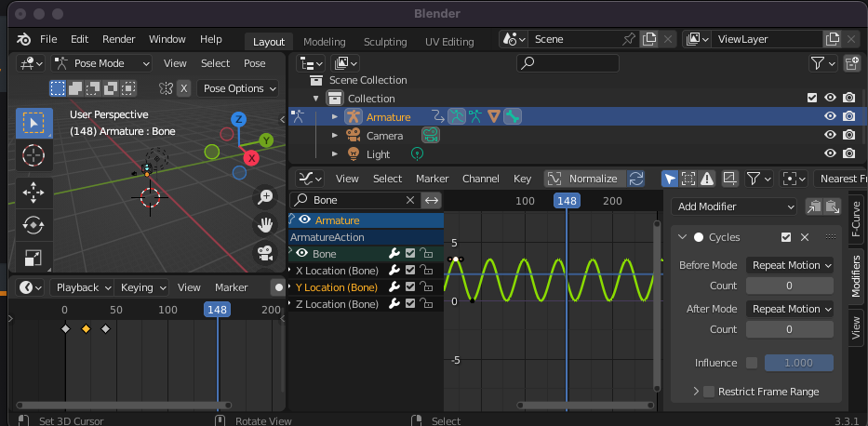868x426 pixels.
Task: Toggle the Normalize button
Action: (585, 179)
